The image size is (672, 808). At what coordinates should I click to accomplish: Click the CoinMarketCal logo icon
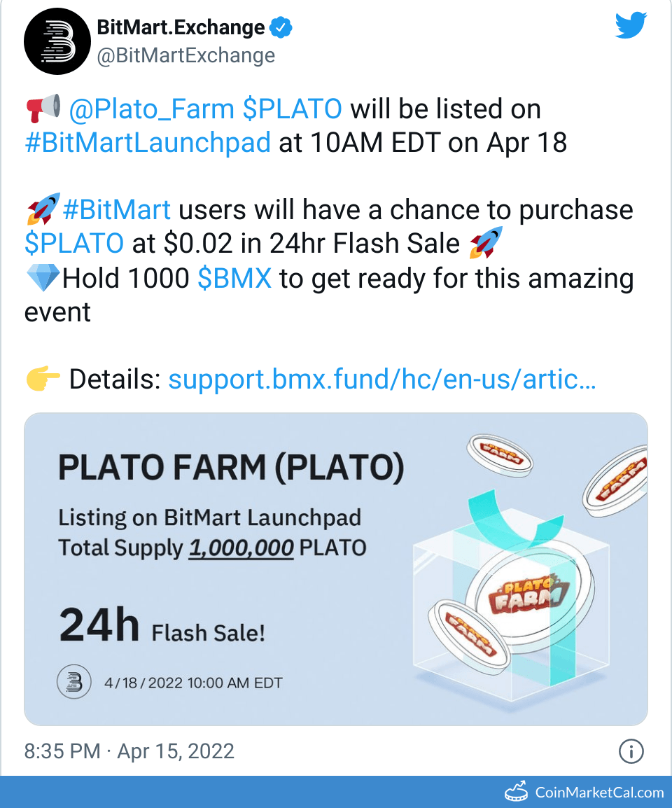(x=516, y=792)
